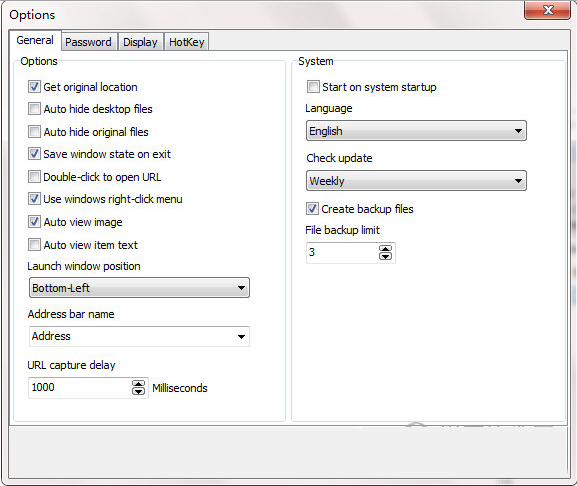Go to the HotKey tab
Screen dimensions: 577x486
[187, 42]
